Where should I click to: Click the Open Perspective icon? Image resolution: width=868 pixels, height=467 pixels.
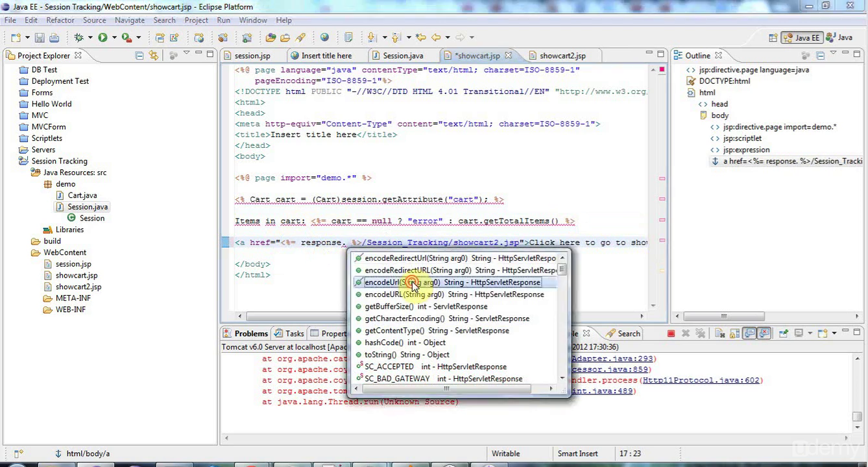(773, 38)
